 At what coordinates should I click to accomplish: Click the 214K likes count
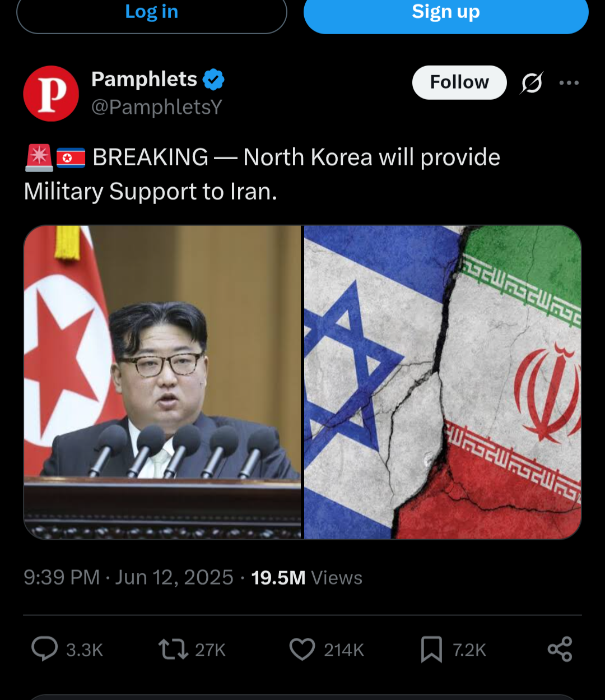click(x=344, y=650)
